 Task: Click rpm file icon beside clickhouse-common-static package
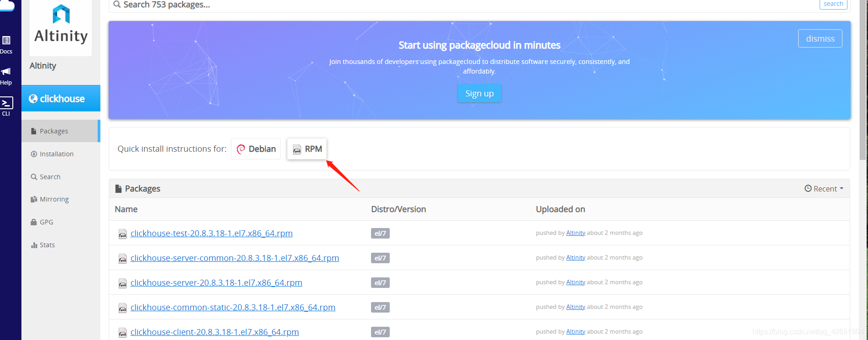point(123,308)
